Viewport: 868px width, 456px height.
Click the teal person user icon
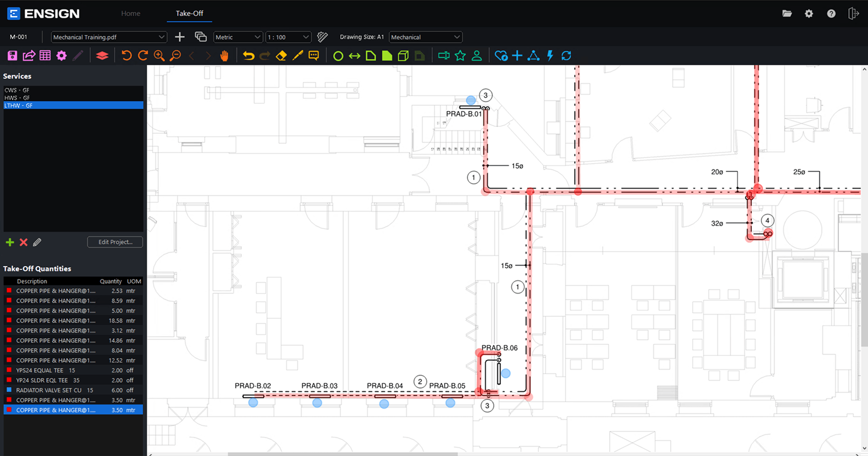click(477, 56)
